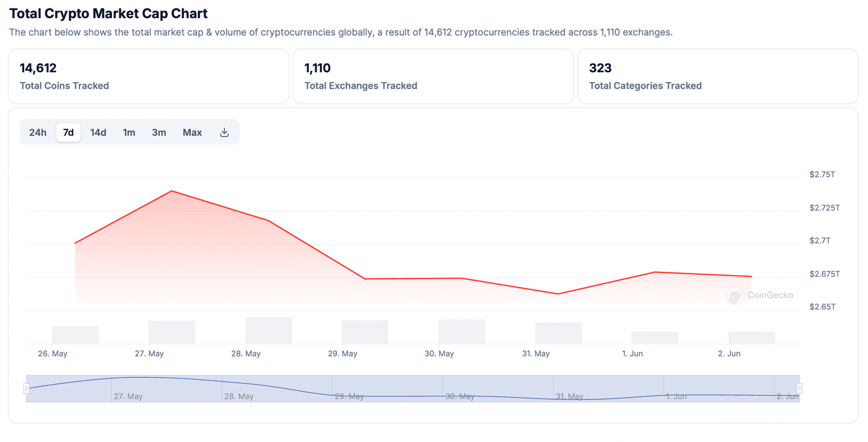Click the 323 Total Categories Tracked card
The height and width of the screenshot is (442, 868).
[x=718, y=76]
